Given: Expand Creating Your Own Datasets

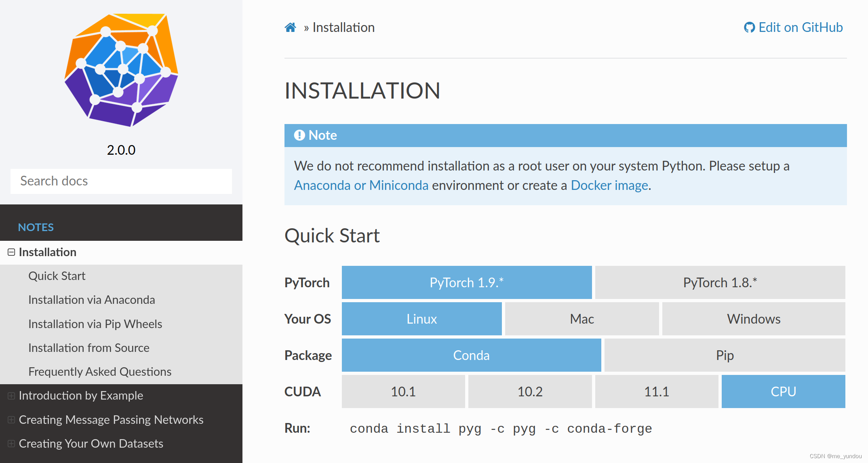Looking at the screenshot, I should pos(11,444).
